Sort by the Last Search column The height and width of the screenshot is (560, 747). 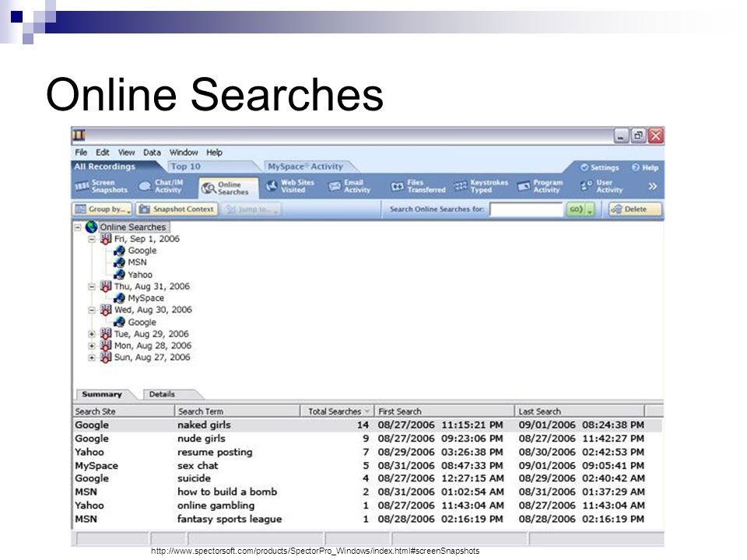click(580, 411)
